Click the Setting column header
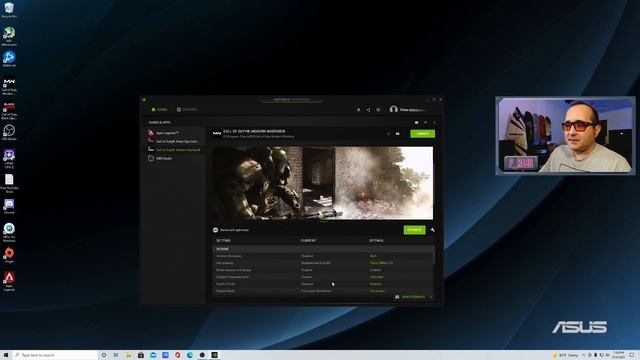 tap(223, 240)
